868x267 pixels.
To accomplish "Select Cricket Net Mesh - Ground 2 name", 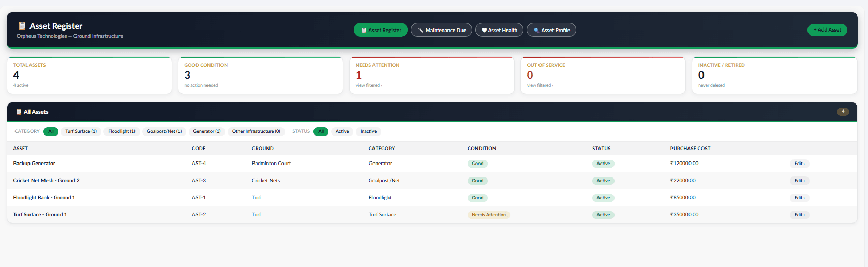I will pos(47,181).
